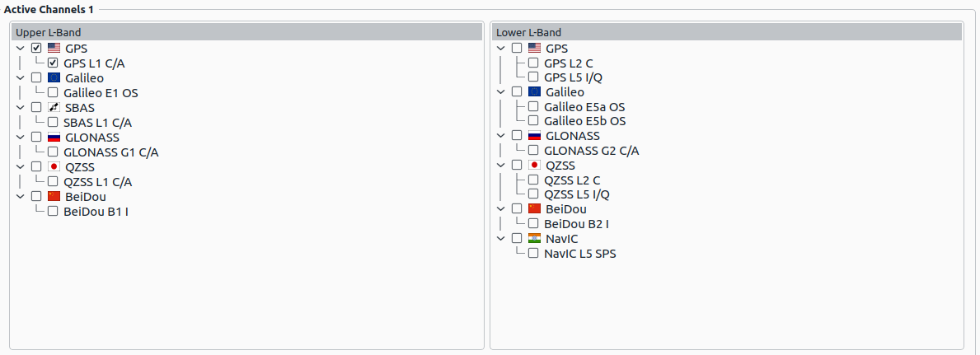Check the NavIC L5 SPS checkbox
980x355 pixels.
[533, 254]
